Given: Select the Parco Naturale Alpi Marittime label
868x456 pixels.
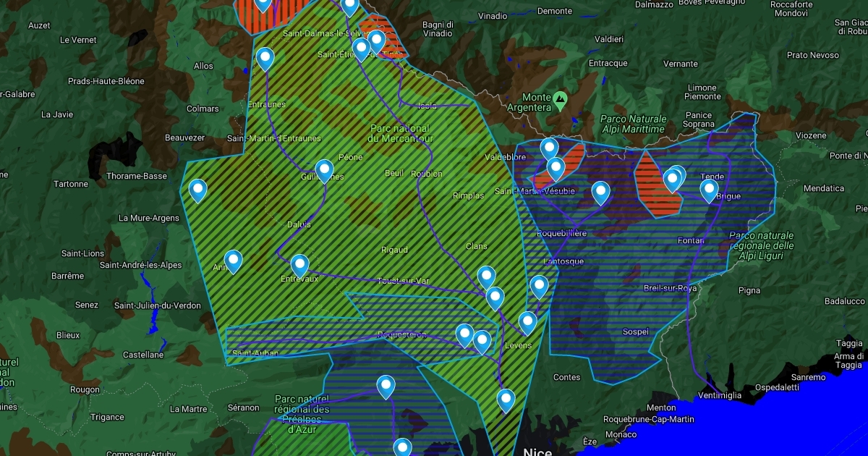Looking at the screenshot, I should pyautogui.click(x=632, y=124).
